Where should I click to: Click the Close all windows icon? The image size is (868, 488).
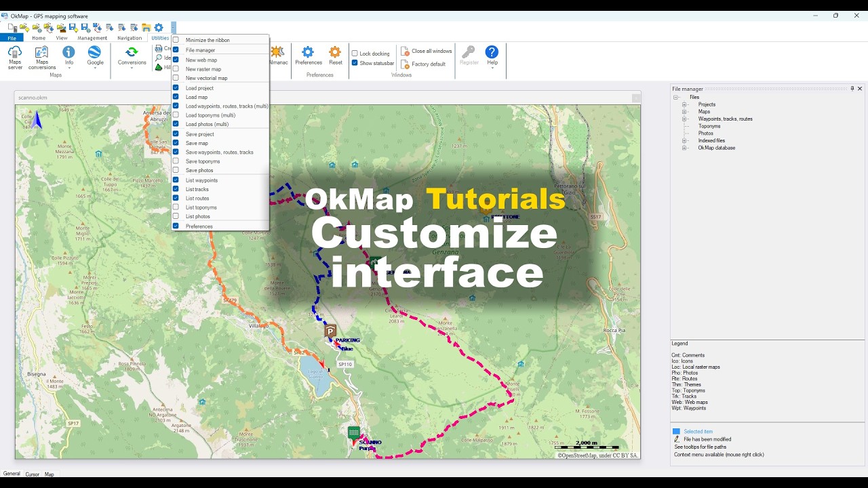(405, 52)
